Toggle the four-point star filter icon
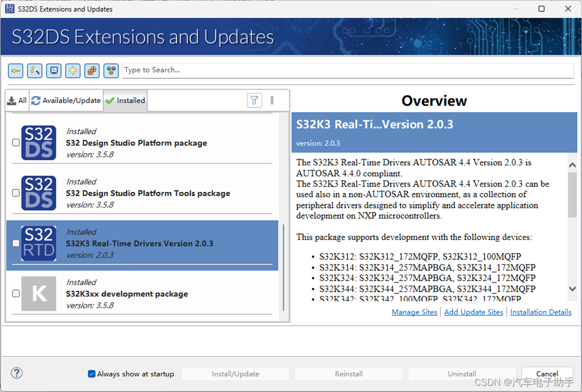 point(73,71)
